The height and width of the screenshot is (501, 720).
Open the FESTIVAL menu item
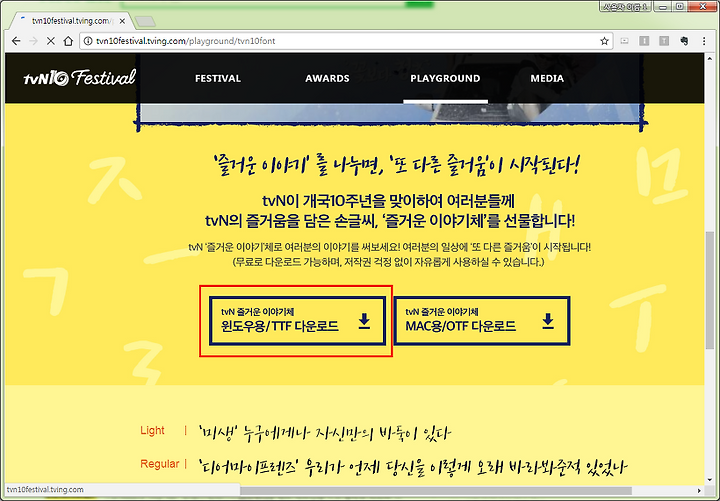(x=218, y=78)
